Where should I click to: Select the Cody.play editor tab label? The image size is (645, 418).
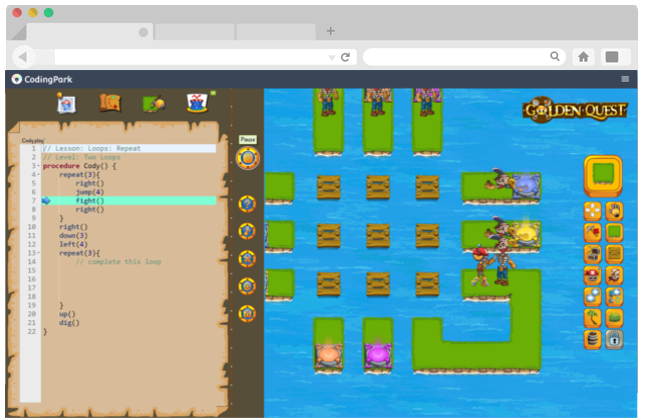coord(33,140)
